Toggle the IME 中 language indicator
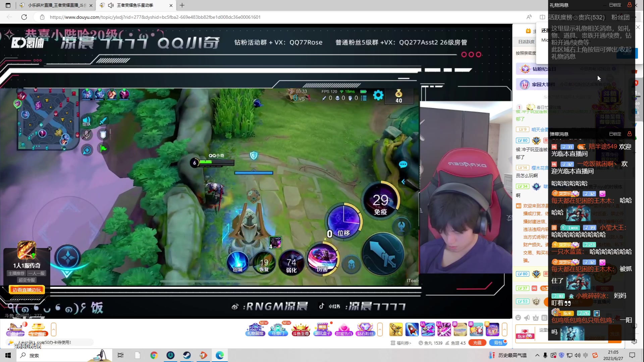 (x=586, y=355)
